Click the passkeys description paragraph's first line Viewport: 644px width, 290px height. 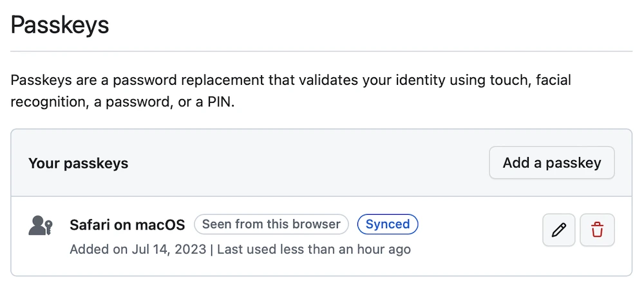(290, 80)
